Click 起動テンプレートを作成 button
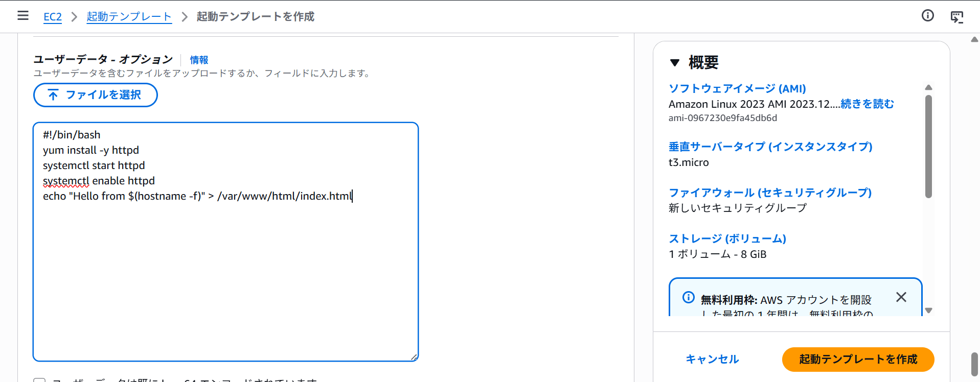 point(858,360)
